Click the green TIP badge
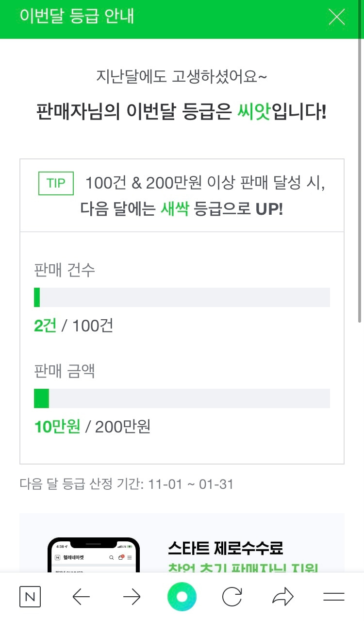 56,184
